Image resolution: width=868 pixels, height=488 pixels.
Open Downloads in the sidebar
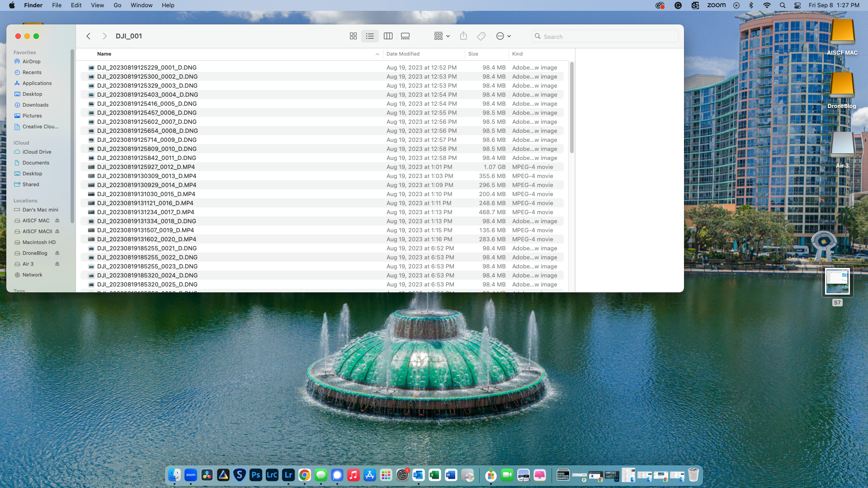(x=35, y=105)
